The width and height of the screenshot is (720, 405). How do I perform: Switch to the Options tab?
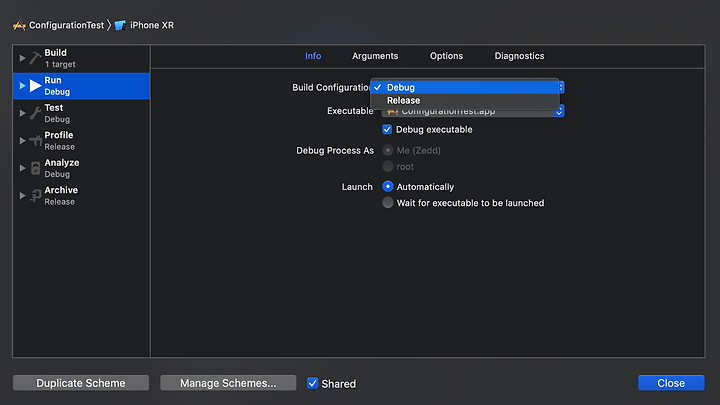coord(446,56)
